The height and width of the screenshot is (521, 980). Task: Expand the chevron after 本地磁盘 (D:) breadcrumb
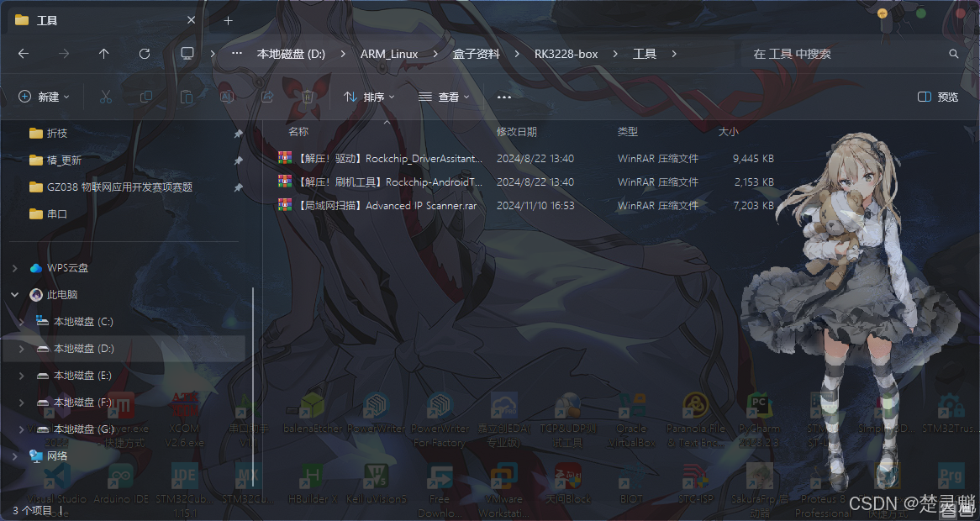tap(343, 54)
